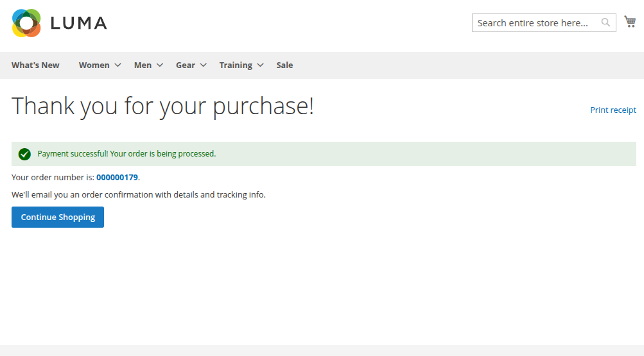Image resolution: width=644 pixels, height=356 pixels.
Task: Go to the Sale page
Action: point(284,65)
